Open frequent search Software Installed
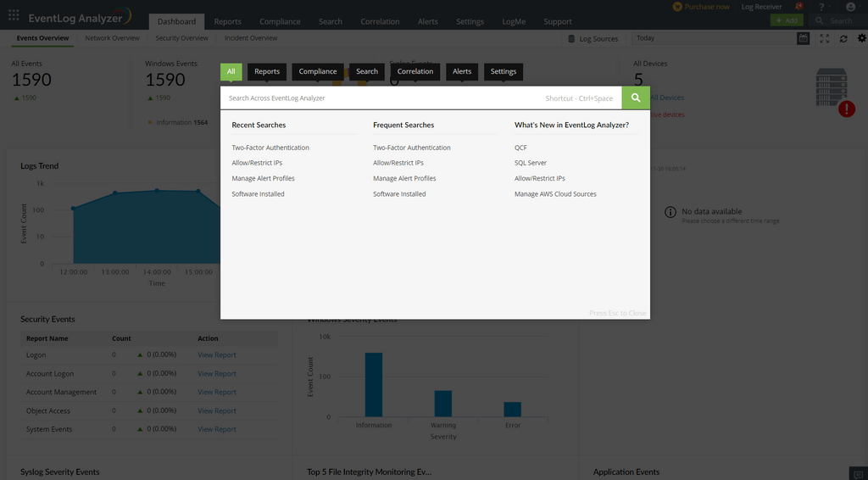Viewport: 868px width, 480px height. coord(399,193)
